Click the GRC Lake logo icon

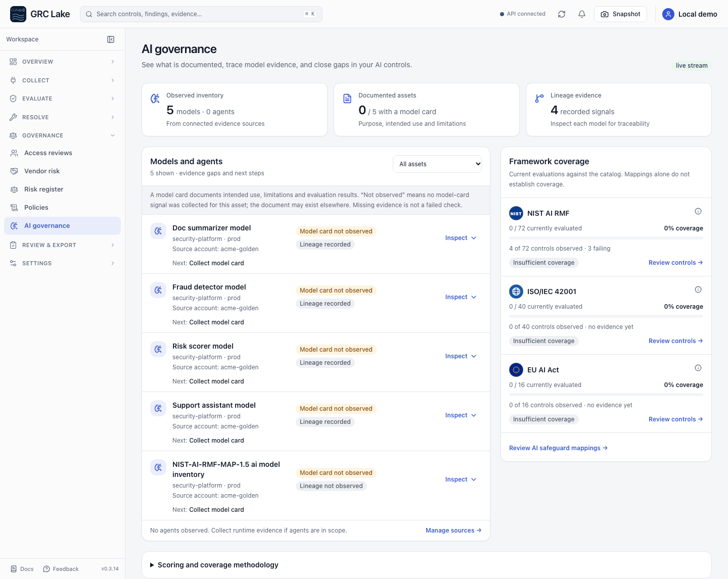tap(18, 14)
